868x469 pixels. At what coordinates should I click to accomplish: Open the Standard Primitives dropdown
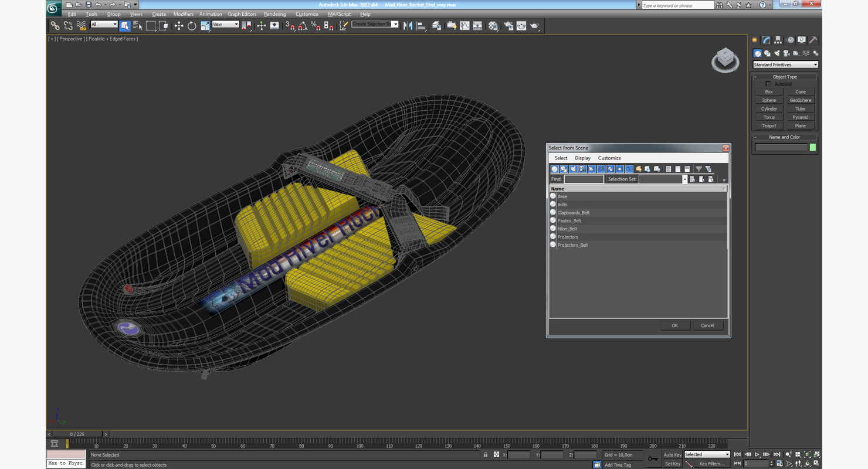785,64
